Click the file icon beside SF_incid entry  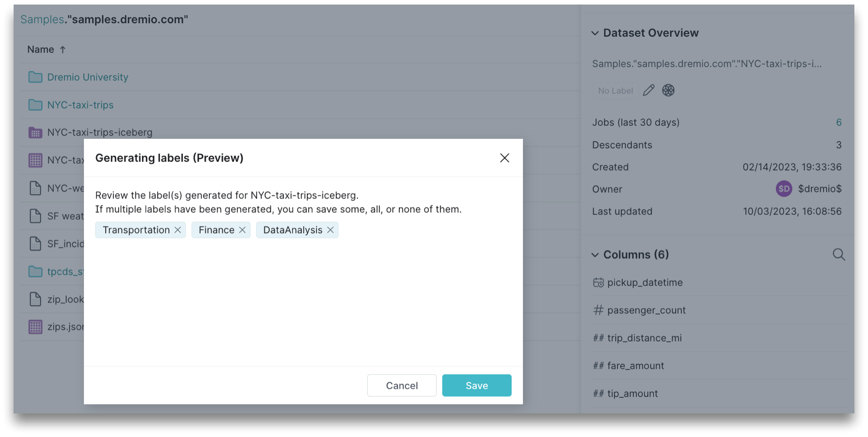[35, 243]
